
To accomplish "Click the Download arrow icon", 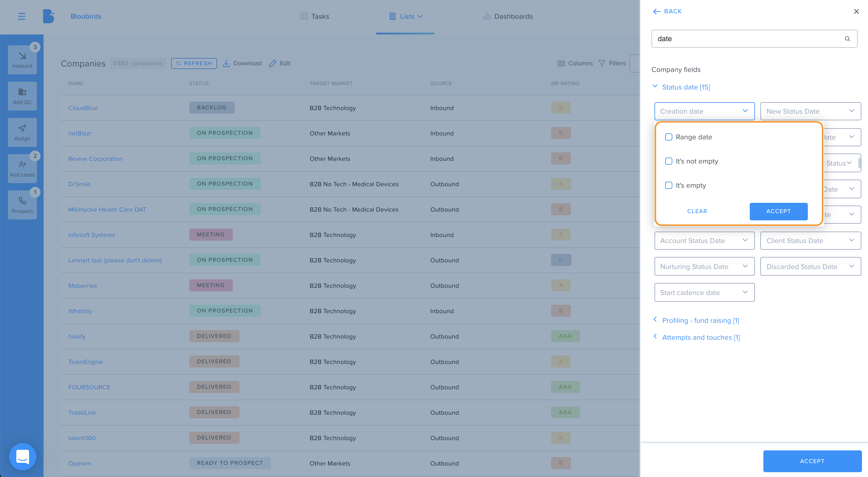I will (226, 63).
